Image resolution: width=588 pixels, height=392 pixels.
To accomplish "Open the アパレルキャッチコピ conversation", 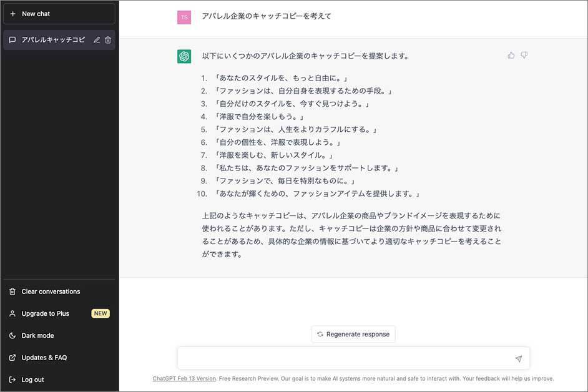I will point(52,40).
